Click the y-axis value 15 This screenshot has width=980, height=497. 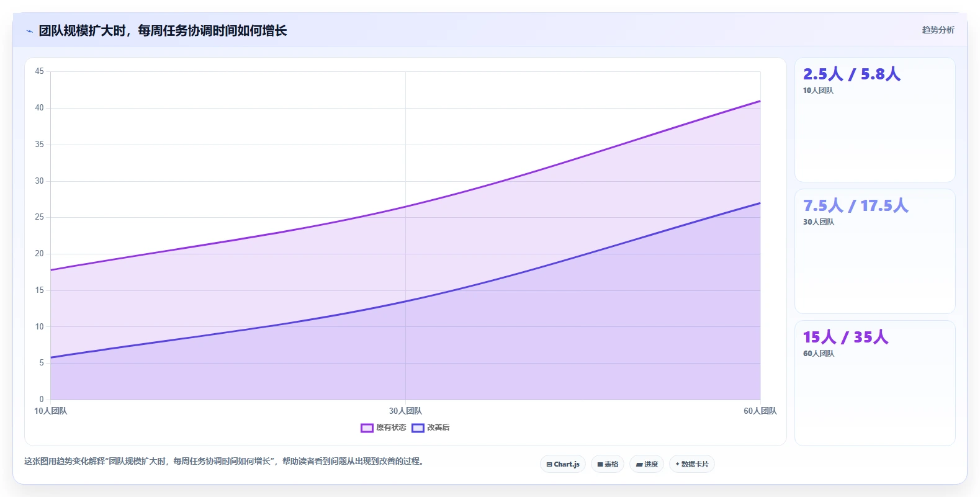40,290
